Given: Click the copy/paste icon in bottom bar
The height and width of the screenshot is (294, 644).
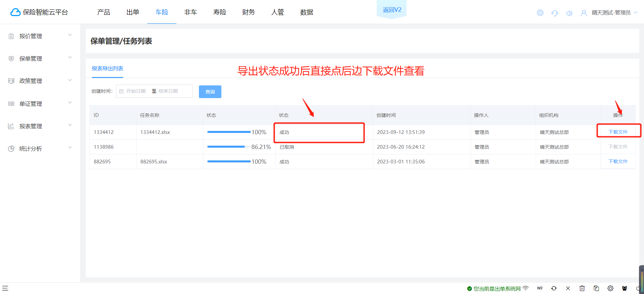Looking at the screenshot, I should point(596,288).
